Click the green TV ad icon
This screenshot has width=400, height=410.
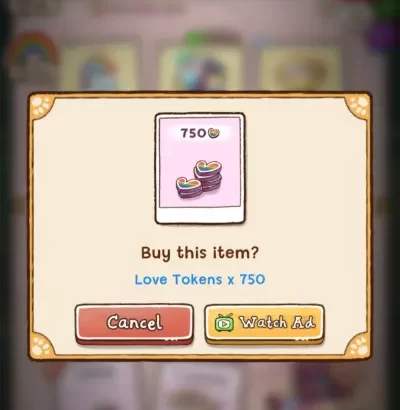coord(224,322)
